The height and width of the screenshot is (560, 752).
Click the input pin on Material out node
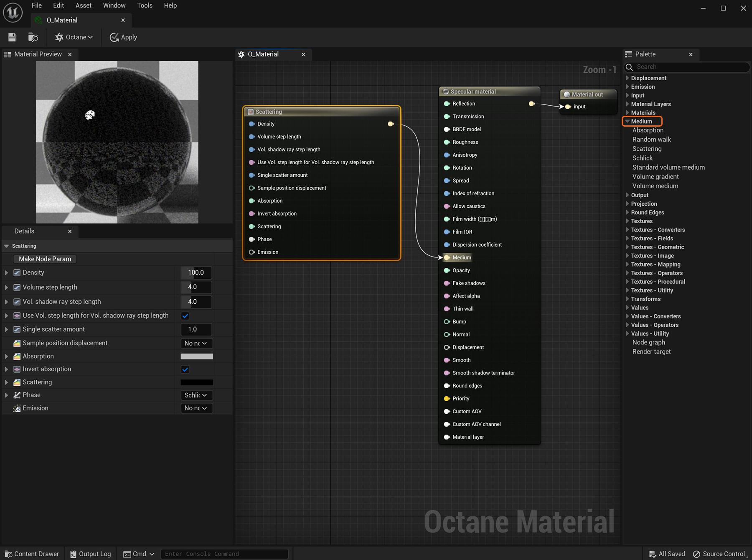(568, 107)
